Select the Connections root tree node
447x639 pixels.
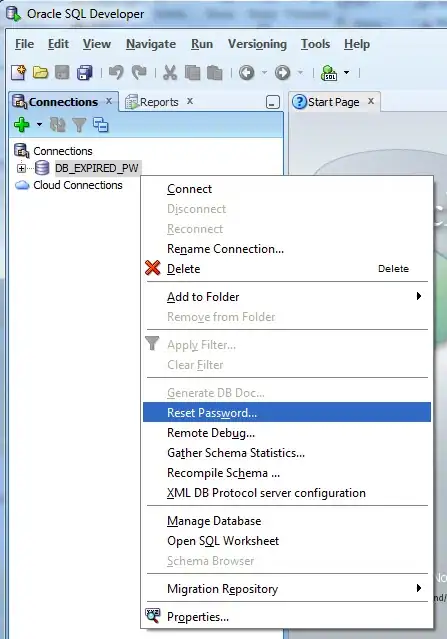tap(63, 151)
